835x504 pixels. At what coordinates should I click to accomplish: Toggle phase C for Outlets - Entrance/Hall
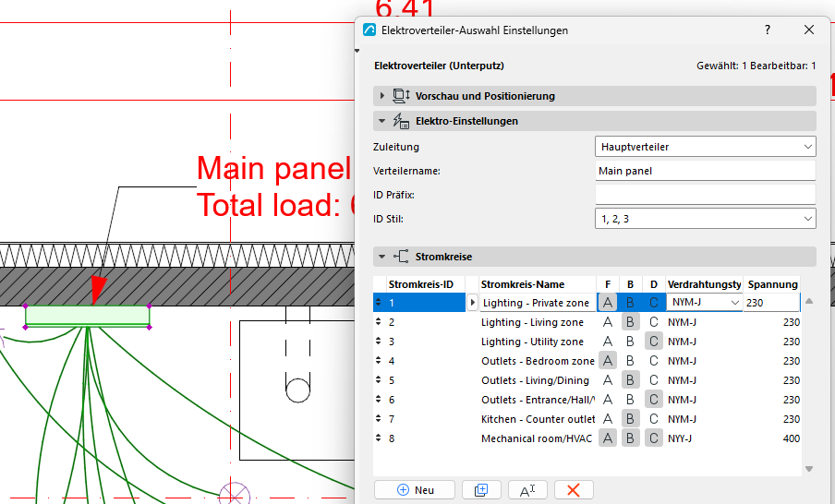(x=654, y=400)
